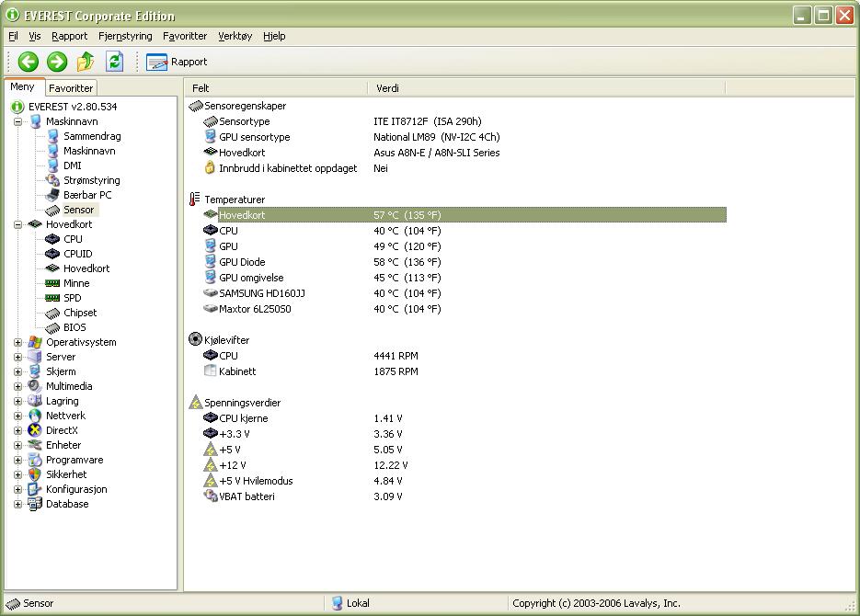Select EVEREST v2.80.534 root item

click(x=73, y=107)
